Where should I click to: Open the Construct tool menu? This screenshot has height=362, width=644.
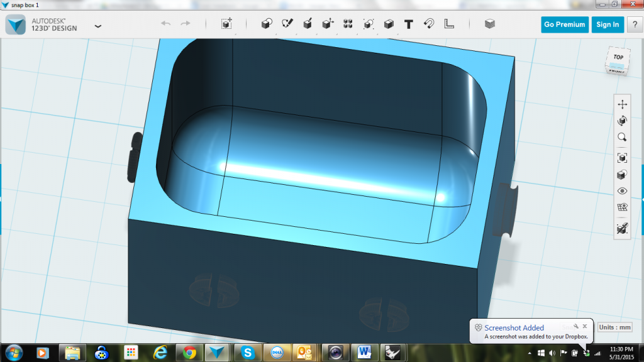[x=308, y=24]
